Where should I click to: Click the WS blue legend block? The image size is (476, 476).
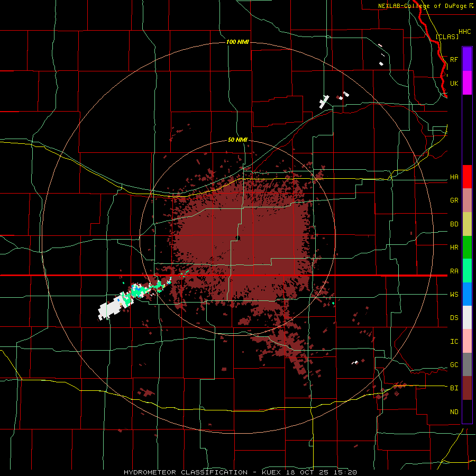point(467,294)
